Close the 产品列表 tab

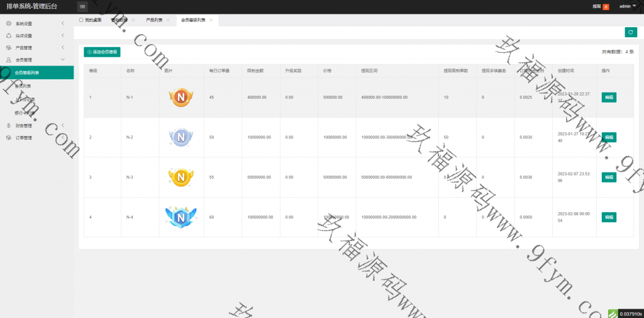point(168,20)
